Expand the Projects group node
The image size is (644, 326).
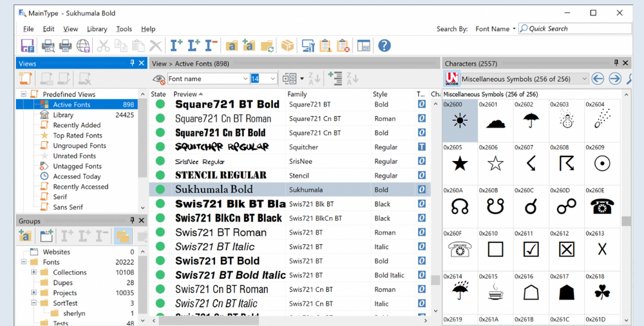coord(33,292)
